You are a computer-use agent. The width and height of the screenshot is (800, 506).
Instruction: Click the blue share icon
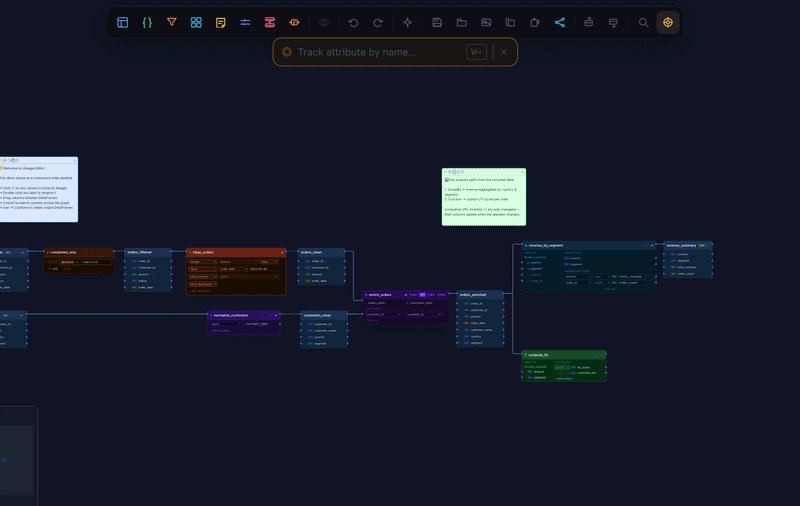click(x=560, y=22)
